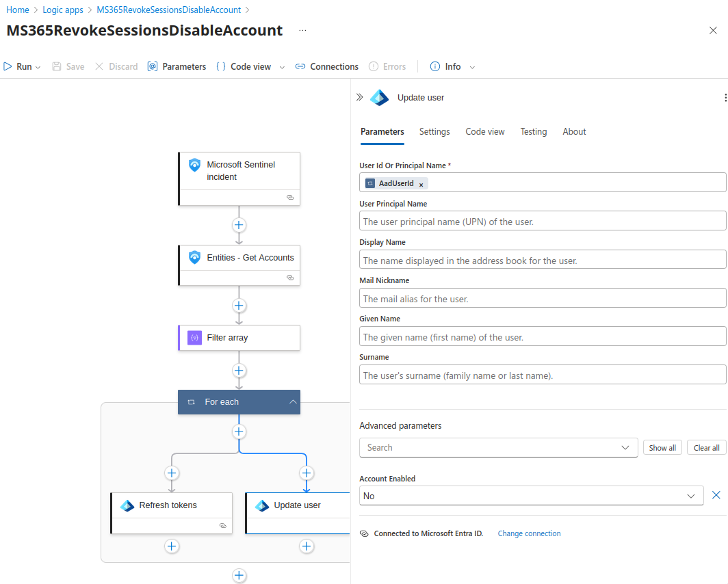The image size is (728, 584).
Task: Add a step inside For each top
Action: [x=239, y=432]
